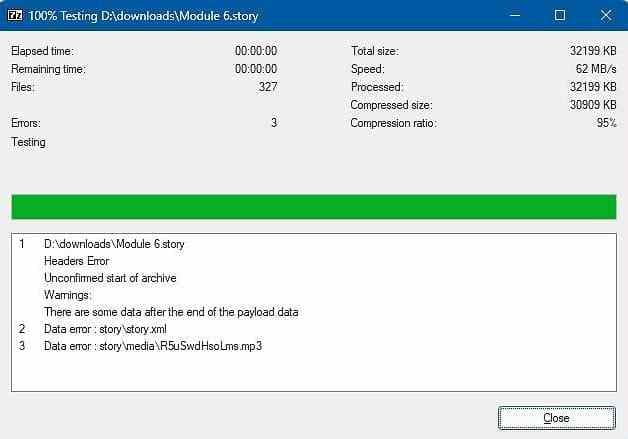The width and height of the screenshot is (628, 439).
Task: Click the 'Elapsed time:' label
Action: coord(42,51)
